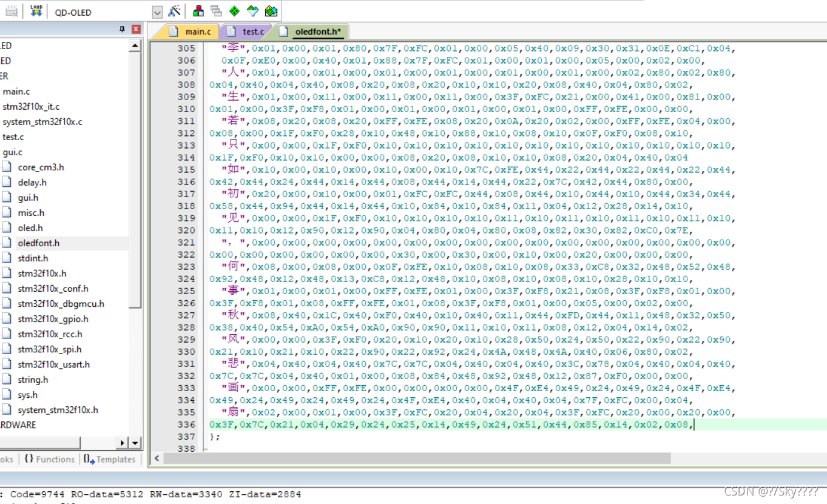This screenshot has height=504, width=827.
Task: Click the closing "};" on line 337
Action: coord(215,436)
